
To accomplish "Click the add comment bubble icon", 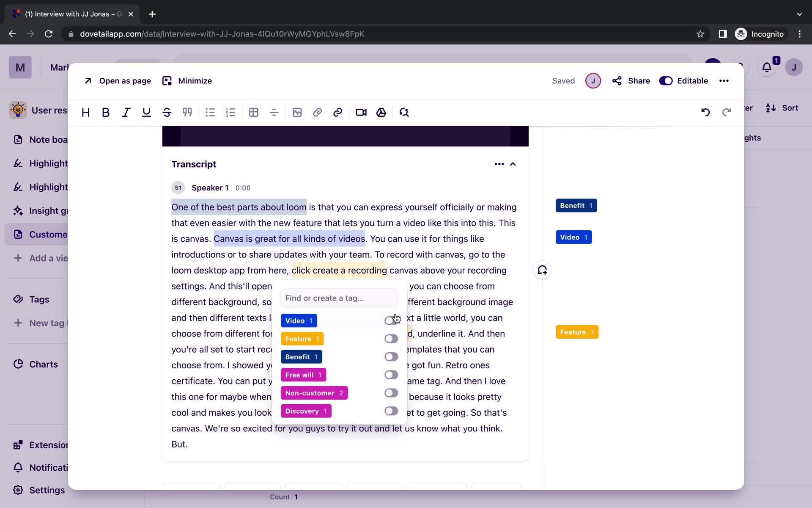I will (x=542, y=270).
